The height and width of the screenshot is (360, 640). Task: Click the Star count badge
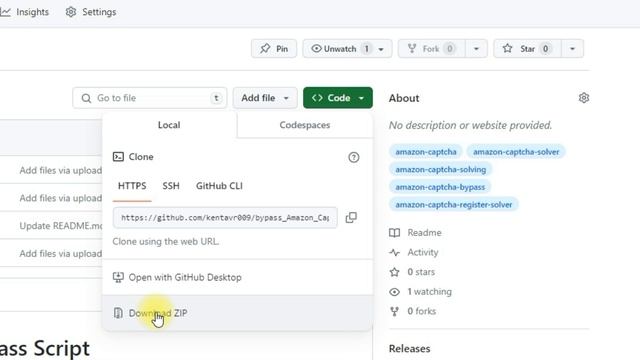[x=545, y=49]
